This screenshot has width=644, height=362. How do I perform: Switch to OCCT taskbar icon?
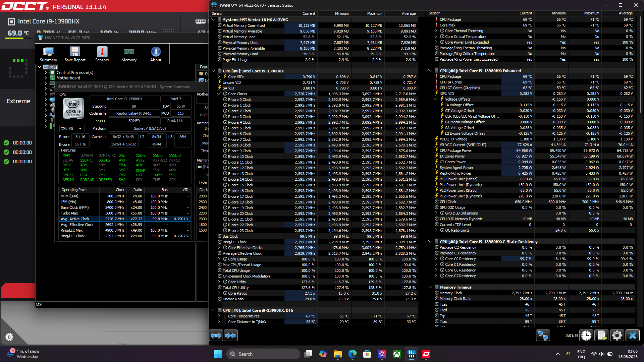(x=426, y=354)
